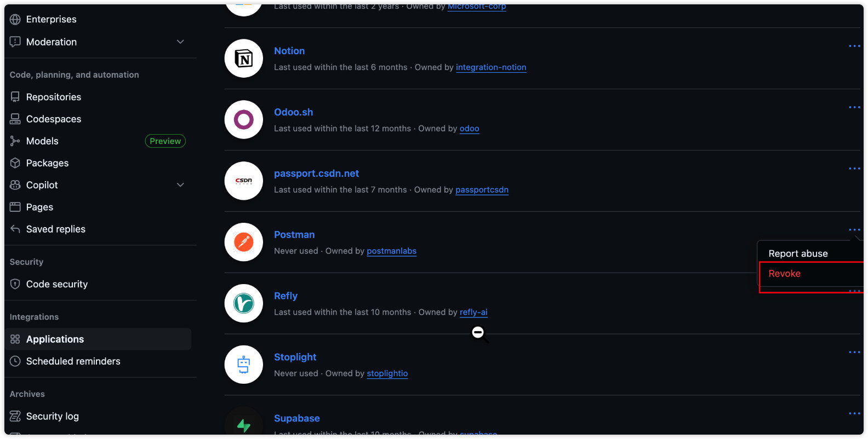Select Revoke from the Postman menu

click(x=784, y=274)
